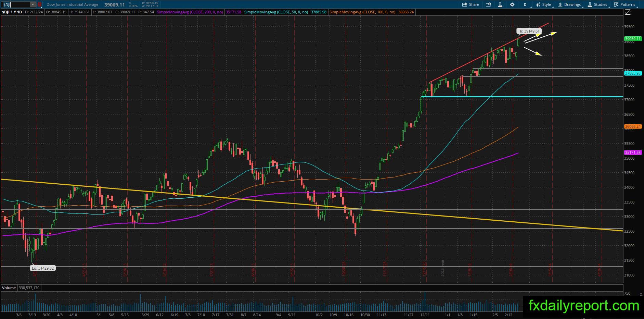Open the Drawings menu
The height and width of the screenshot is (319, 644).
coord(570,4)
